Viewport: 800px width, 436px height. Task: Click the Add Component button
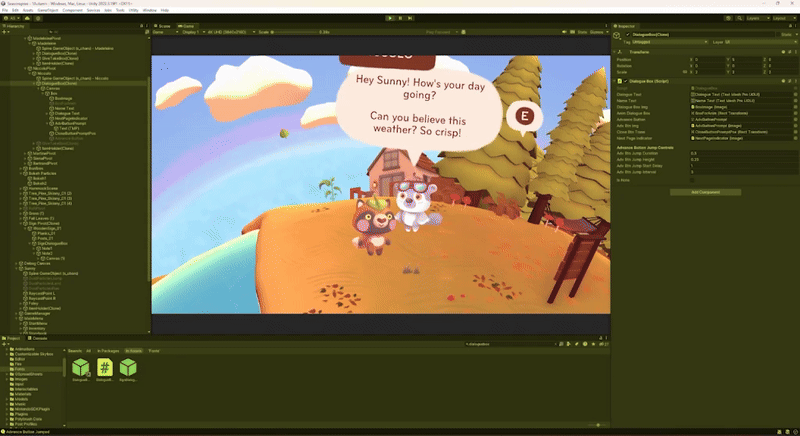click(706, 192)
